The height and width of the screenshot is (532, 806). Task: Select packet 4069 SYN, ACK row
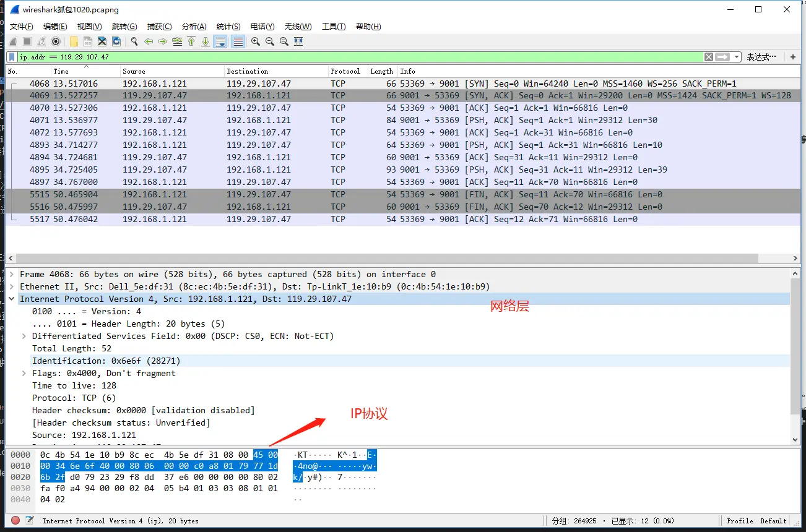coord(402,95)
